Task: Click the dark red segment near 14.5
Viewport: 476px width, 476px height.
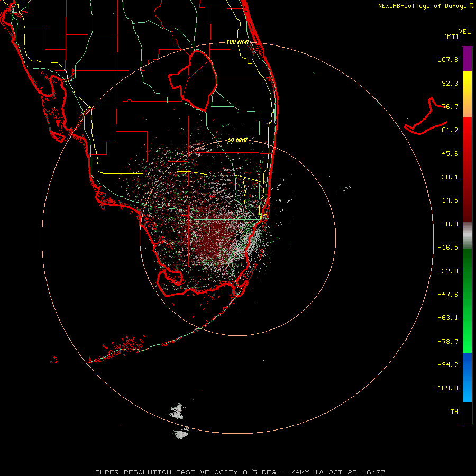Action: click(467, 200)
